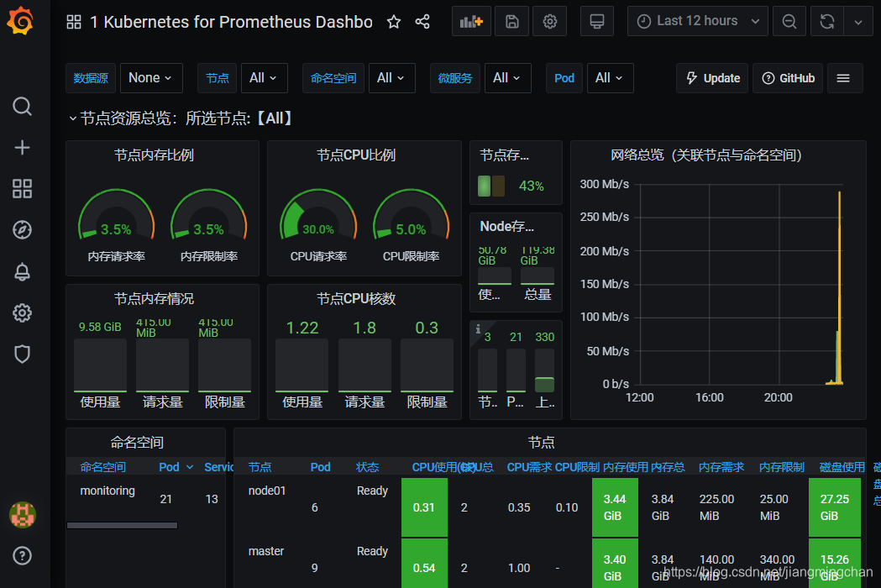Click the master node name

[x=266, y=552]
